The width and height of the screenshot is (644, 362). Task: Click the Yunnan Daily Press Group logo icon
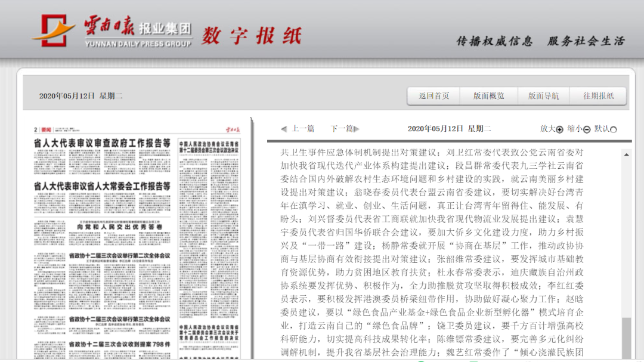click(x=54, y=30)
